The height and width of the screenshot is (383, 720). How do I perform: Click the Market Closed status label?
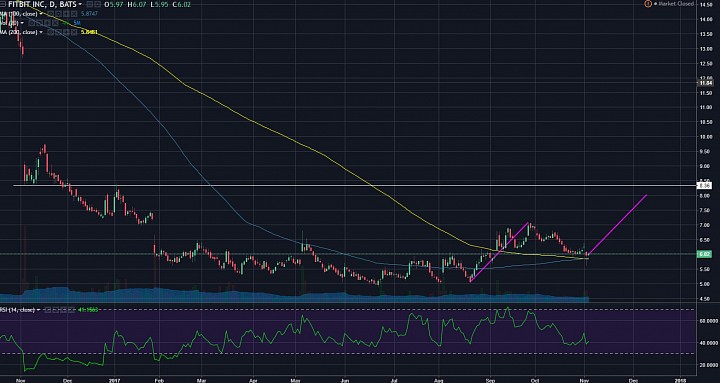click(x=675, y=4)
